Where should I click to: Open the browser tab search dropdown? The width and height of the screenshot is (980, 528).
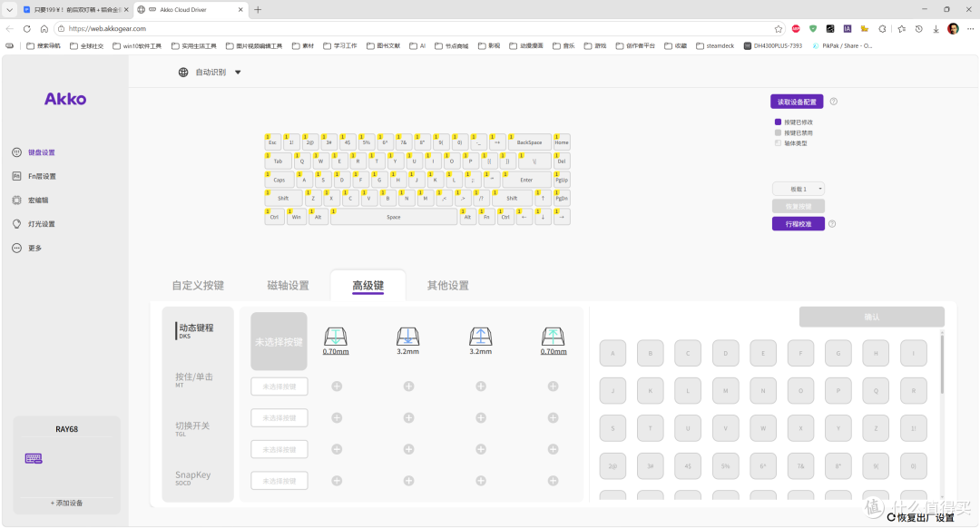tap(9, 9)
